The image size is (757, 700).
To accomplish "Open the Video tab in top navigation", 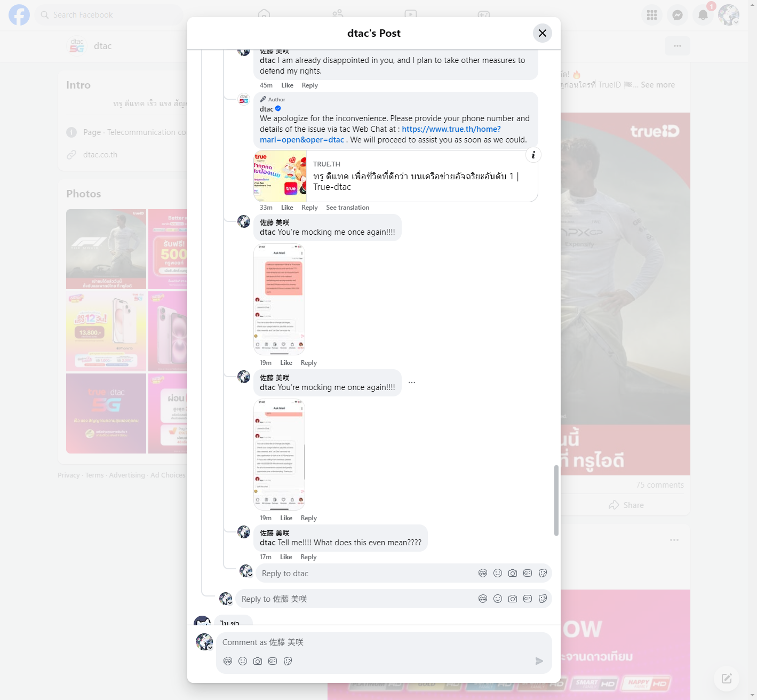I will 410,14.
